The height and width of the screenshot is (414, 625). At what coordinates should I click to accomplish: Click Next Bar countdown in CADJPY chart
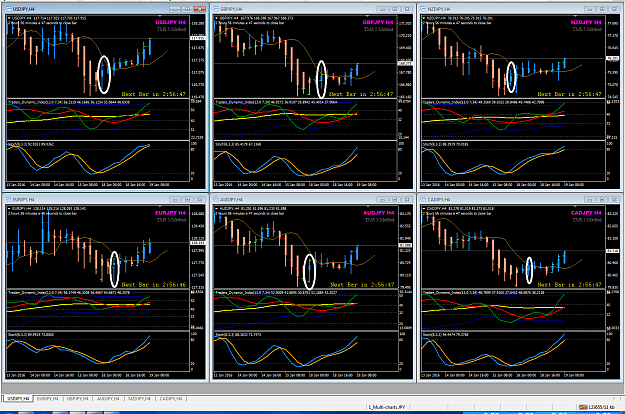(x=570, y=285)
